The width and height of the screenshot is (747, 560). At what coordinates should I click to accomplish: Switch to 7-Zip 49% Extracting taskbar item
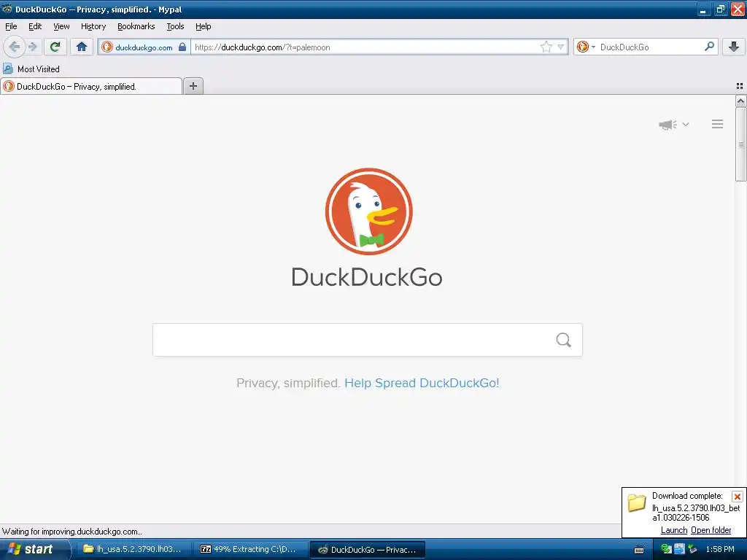[x=249, y=549]
